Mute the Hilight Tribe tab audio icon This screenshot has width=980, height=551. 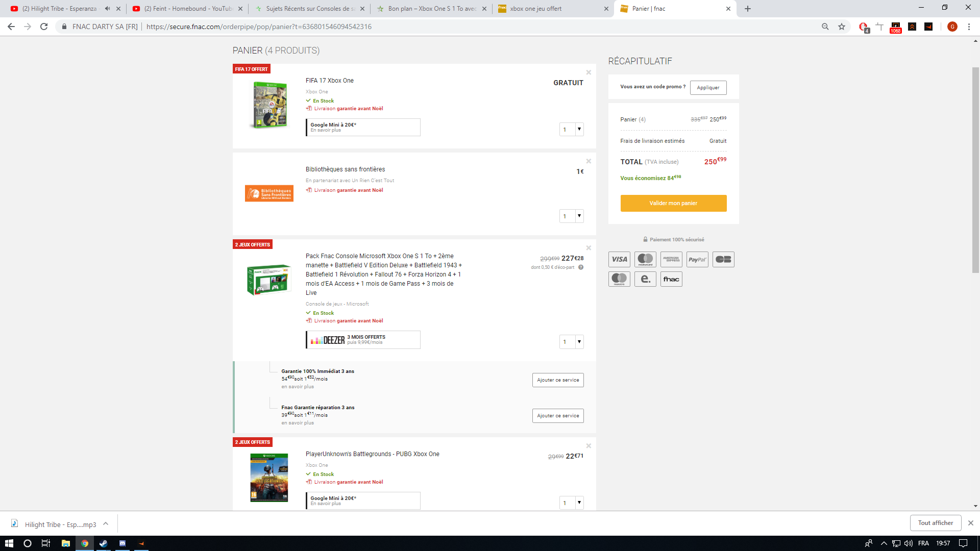pos(107,9)
